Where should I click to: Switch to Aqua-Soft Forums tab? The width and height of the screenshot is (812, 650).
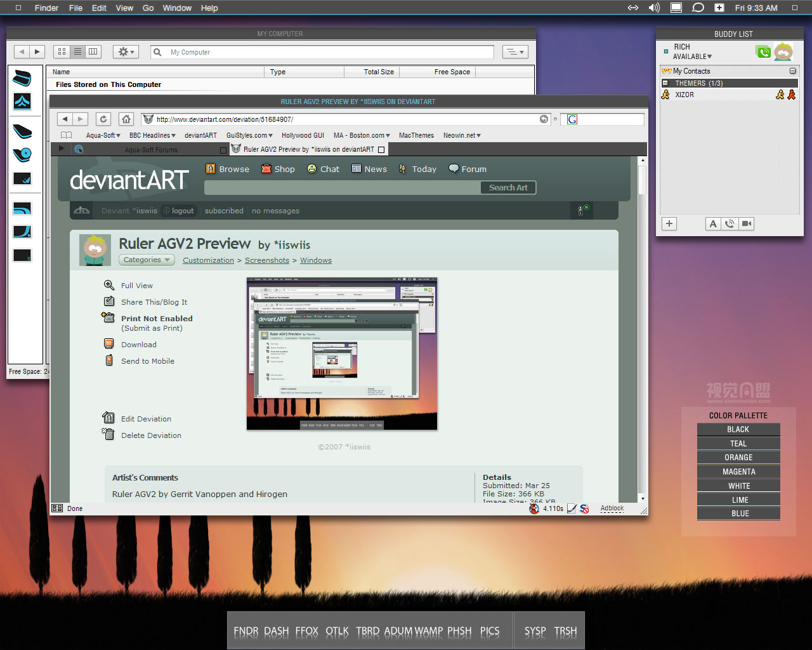pyautogui.click(x=150, y=150)
